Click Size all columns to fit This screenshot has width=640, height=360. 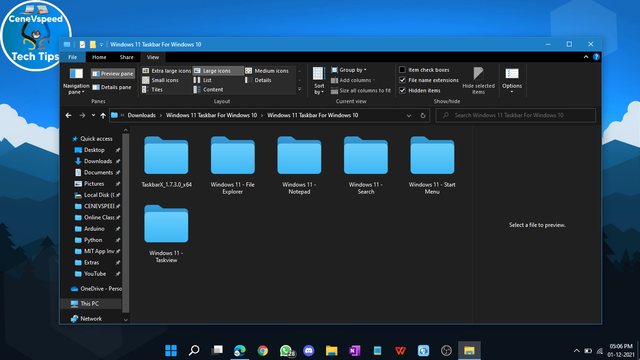point(361,91)
